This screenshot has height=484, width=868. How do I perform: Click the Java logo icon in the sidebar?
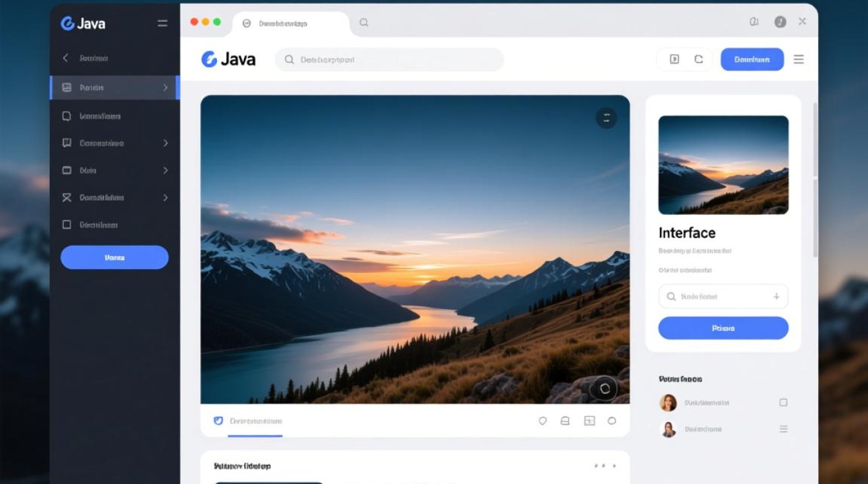click(x=67, y=23)
